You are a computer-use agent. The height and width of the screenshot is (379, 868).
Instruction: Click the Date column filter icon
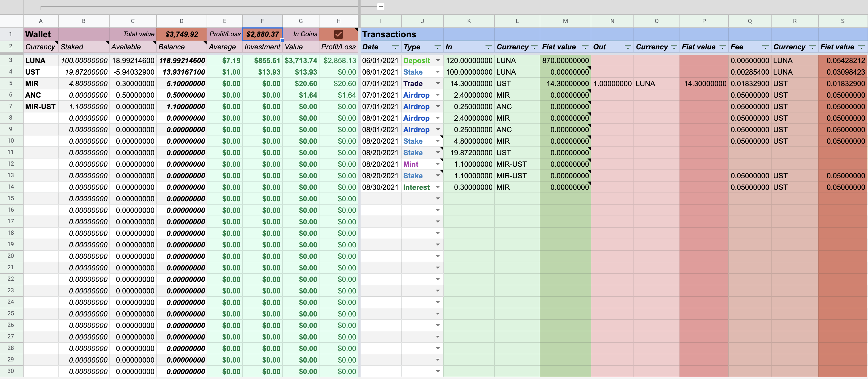[395, 47]
